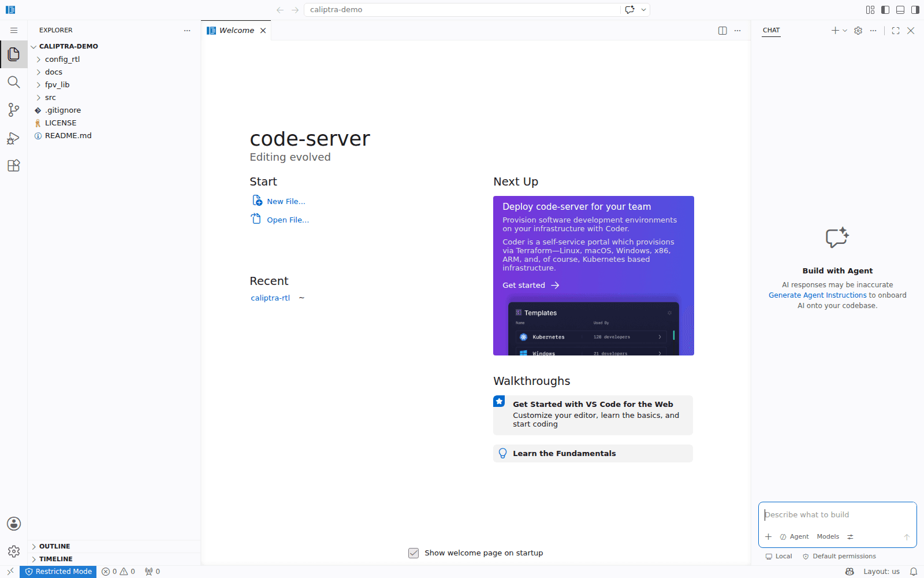Open Run and Debug view
This screenshot has width=924, height=578.
[x=14, y=138]
